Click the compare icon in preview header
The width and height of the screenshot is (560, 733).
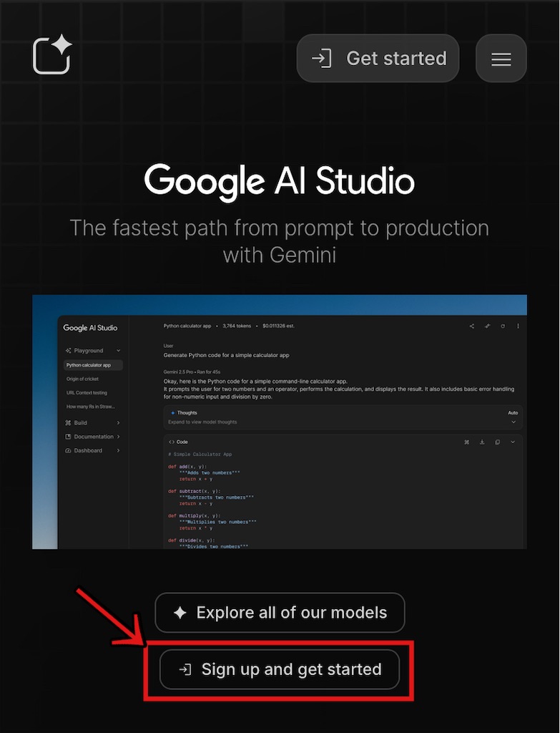(x=487, y=326)
